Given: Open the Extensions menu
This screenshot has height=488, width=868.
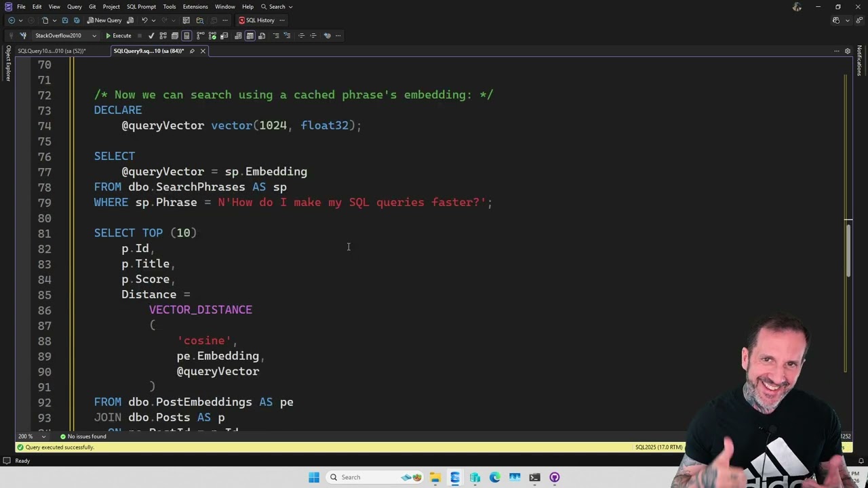Looking at the screenshot, I should [x=195, y=7].
